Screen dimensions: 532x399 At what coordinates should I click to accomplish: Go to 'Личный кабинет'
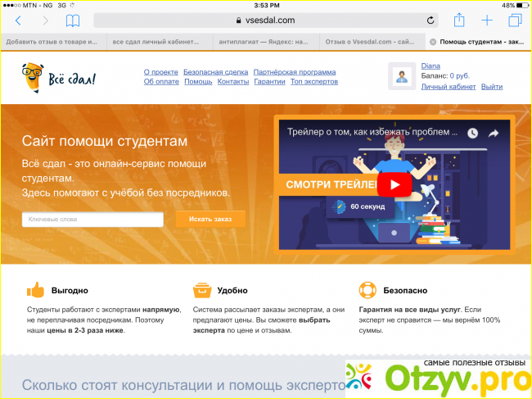(x=449, y=86)
